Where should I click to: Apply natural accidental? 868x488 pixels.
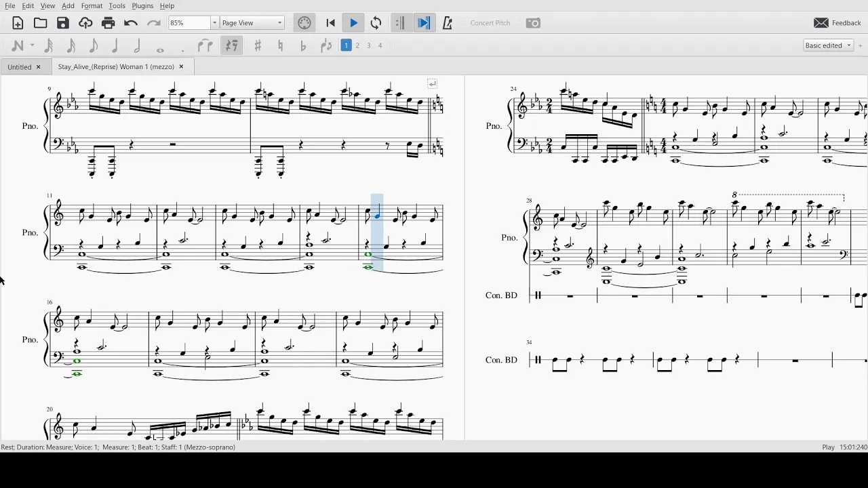pos(281,45)
